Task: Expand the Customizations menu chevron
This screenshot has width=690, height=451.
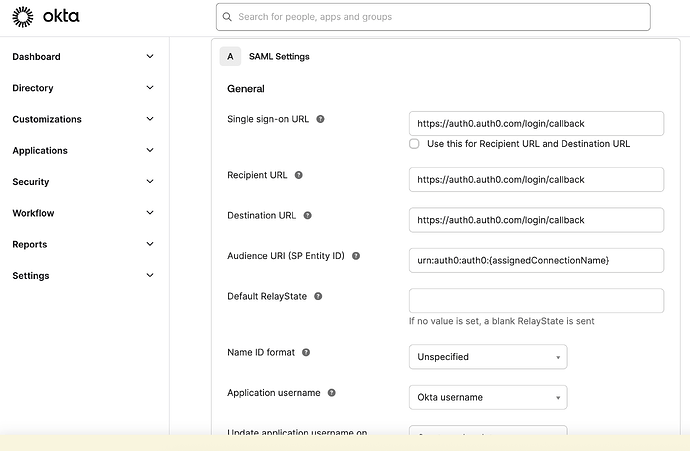Action: [x=150, y=119]
